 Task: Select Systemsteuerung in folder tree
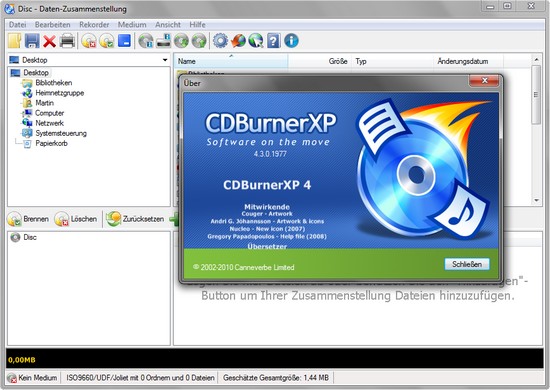pyautogui.click(x=61, y=133)
